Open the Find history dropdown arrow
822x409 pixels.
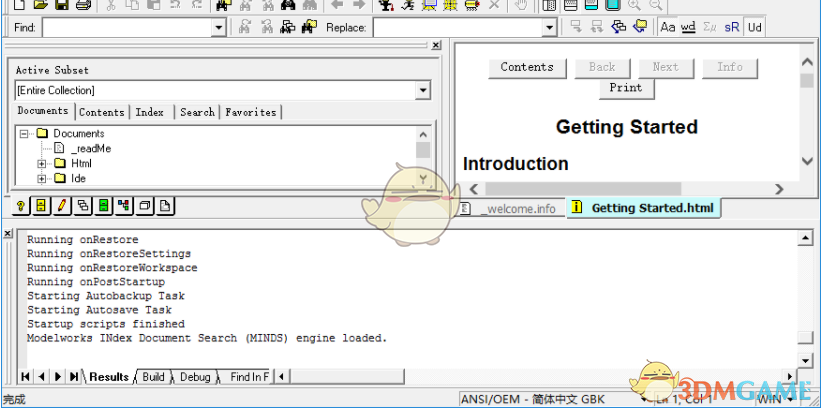coord(219,28)
